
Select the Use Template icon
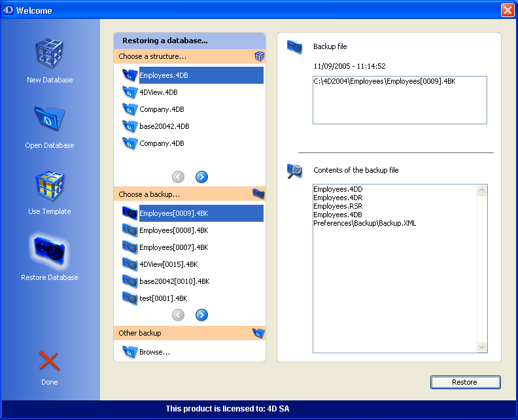coord(50,186)
